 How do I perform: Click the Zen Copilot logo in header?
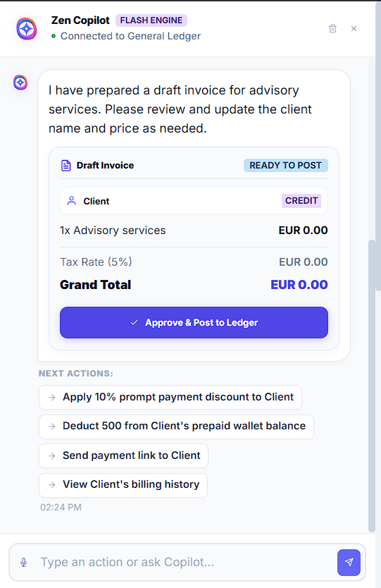click(27, 28)
